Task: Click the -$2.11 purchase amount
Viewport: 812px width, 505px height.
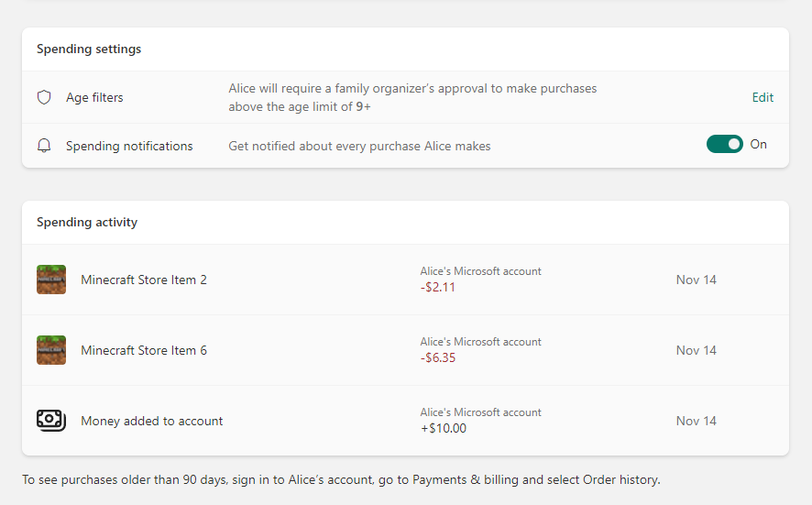Action: [438, 287]
